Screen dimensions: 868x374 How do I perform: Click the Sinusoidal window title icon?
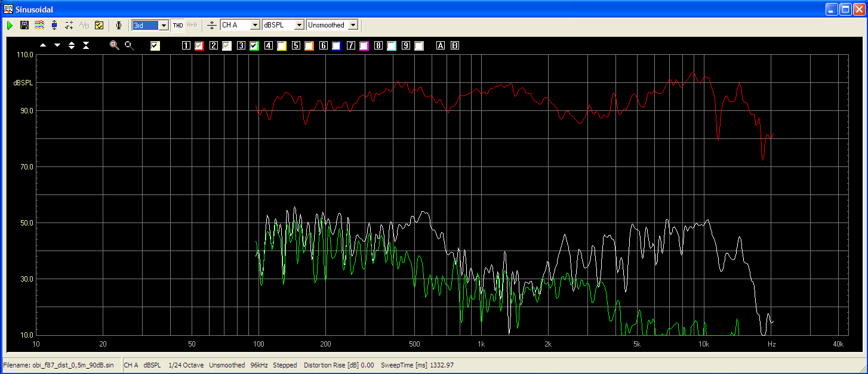(8, 9)
